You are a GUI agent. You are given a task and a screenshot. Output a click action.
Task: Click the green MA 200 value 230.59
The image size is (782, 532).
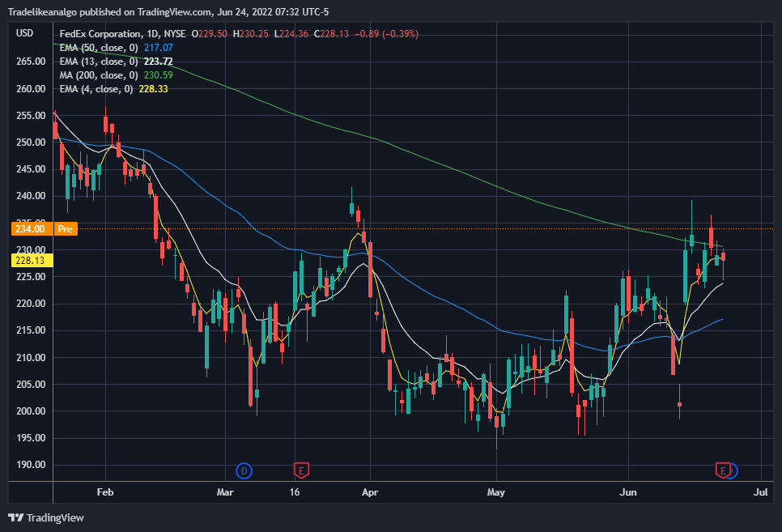click(159, 75)
